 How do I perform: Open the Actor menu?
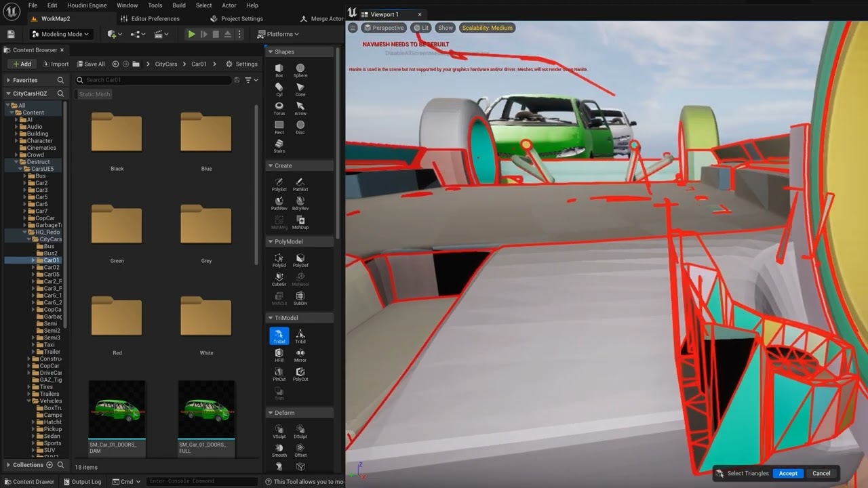(229, 5)
